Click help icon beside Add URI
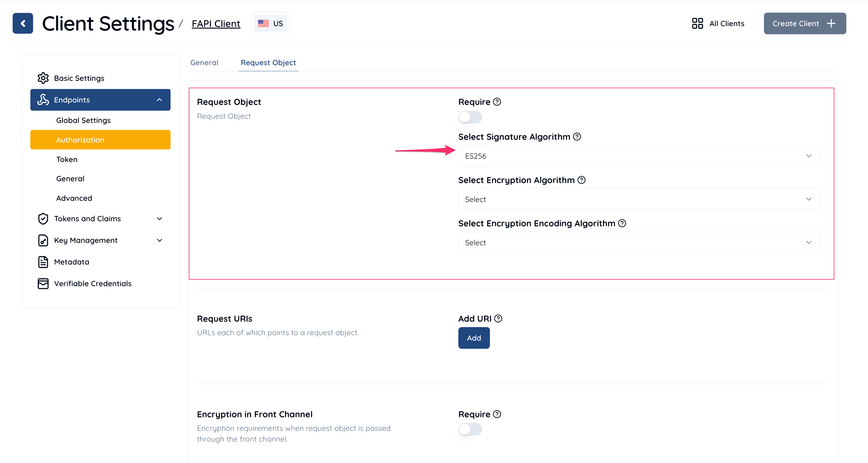Screen dimensions: 868x463 click(498, 319)
